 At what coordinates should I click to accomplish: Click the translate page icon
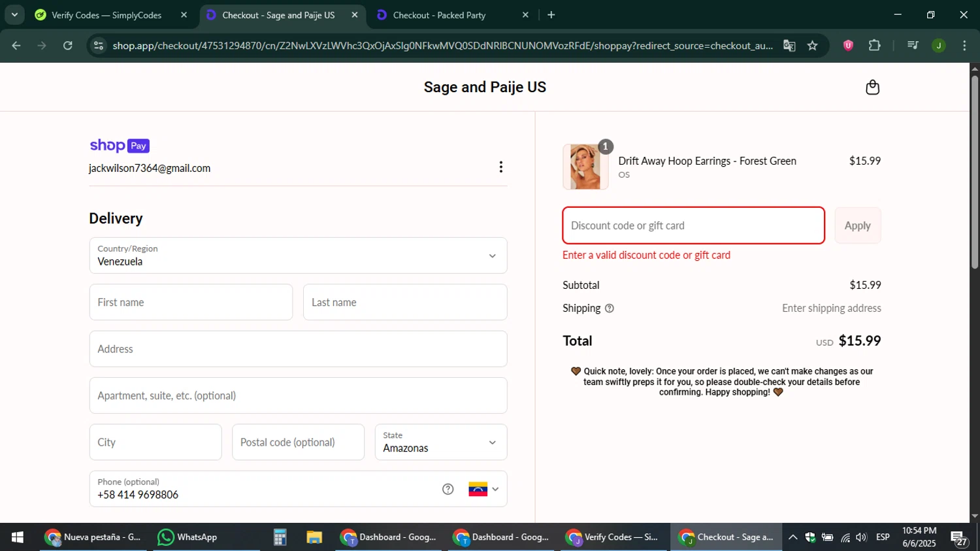[x=789, y=45]
